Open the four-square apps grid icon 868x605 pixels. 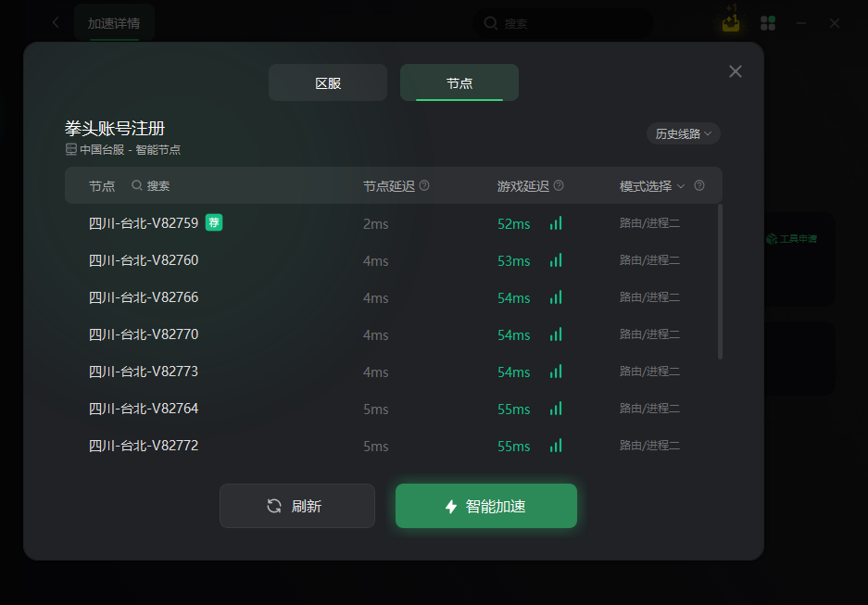[768, 22]
